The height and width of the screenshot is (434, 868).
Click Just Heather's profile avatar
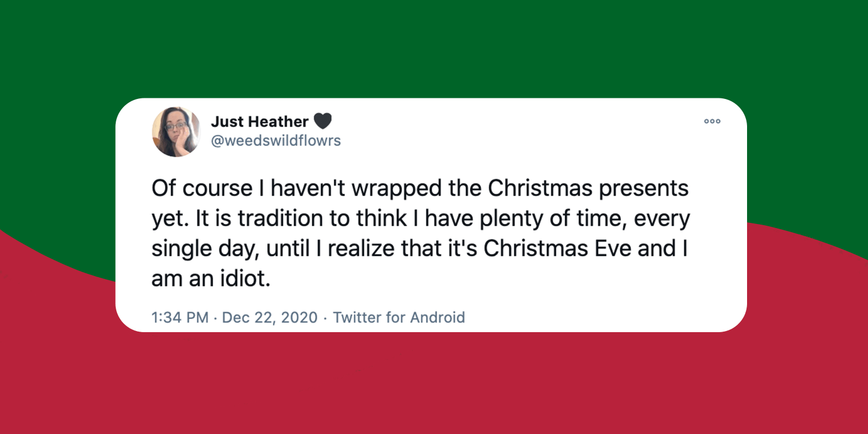176,131
